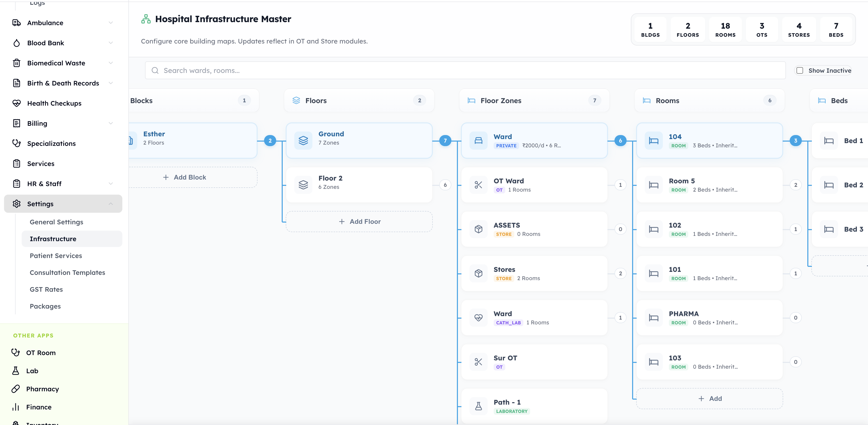
Task: Click the OT Ward scissors icon
Action: pyautogui.click(x=479, y=185)
